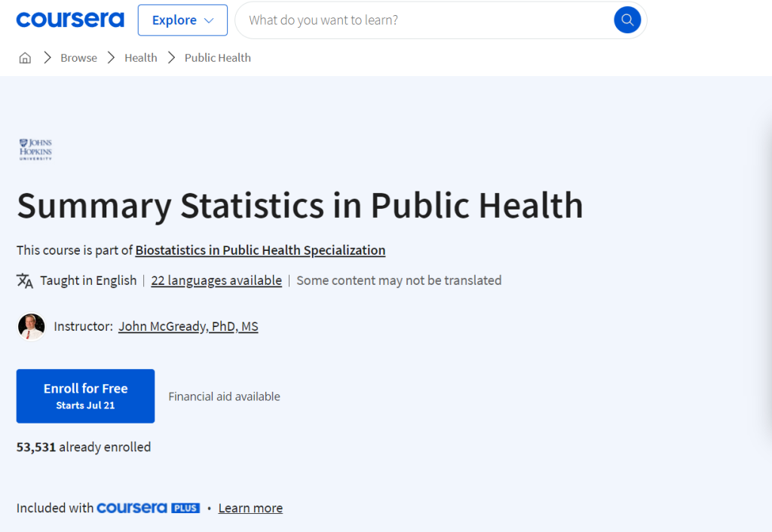Open the 22 languages available link
The width and height of the screenshot is (772, 532).
pyautogui.click(x=216, y=280)
